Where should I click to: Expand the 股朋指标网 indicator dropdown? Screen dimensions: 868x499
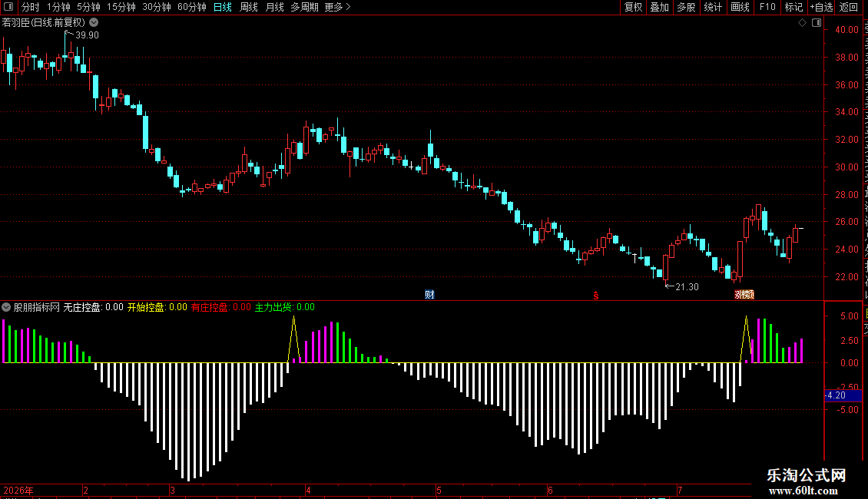click(x=6, y=307)
